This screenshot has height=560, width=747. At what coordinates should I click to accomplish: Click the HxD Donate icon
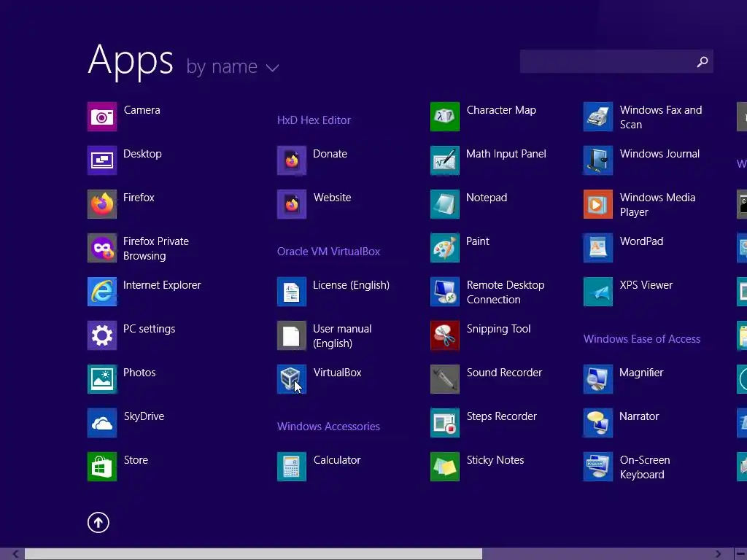(292, 160)
